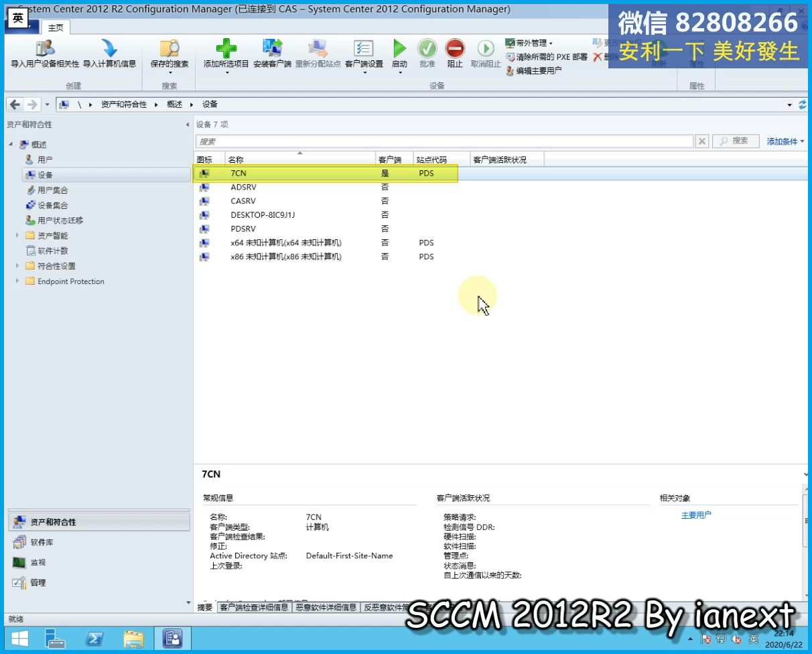Open File Explorer from the taskbar
Screen dimensions: 812x654
click(x=133, y=638)
